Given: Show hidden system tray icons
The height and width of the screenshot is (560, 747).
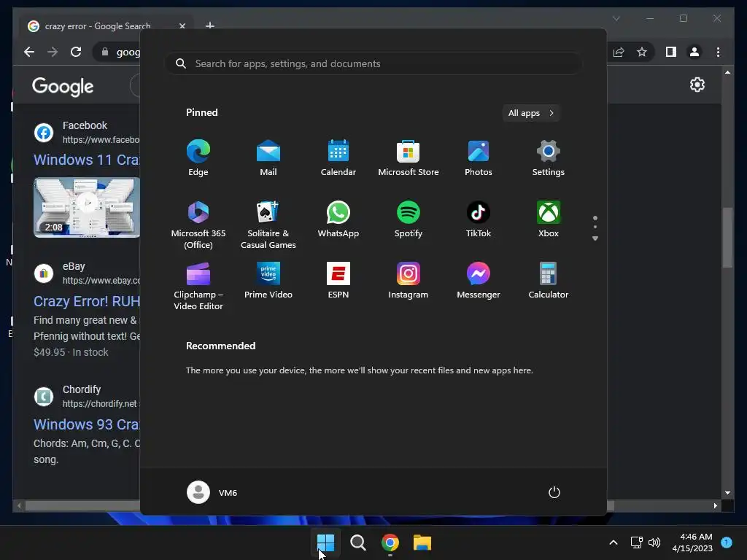Looking at the screenshot, I should tap(614, 542).
